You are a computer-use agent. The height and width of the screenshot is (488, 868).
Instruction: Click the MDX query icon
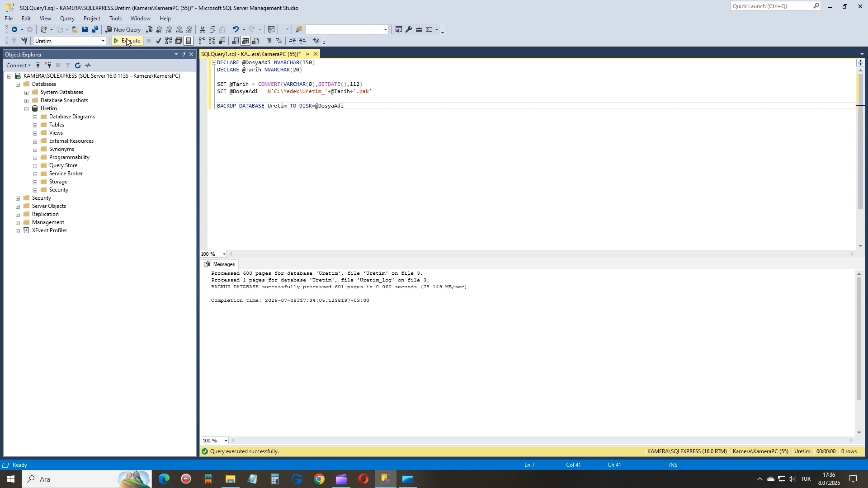[x=159, y=29]
